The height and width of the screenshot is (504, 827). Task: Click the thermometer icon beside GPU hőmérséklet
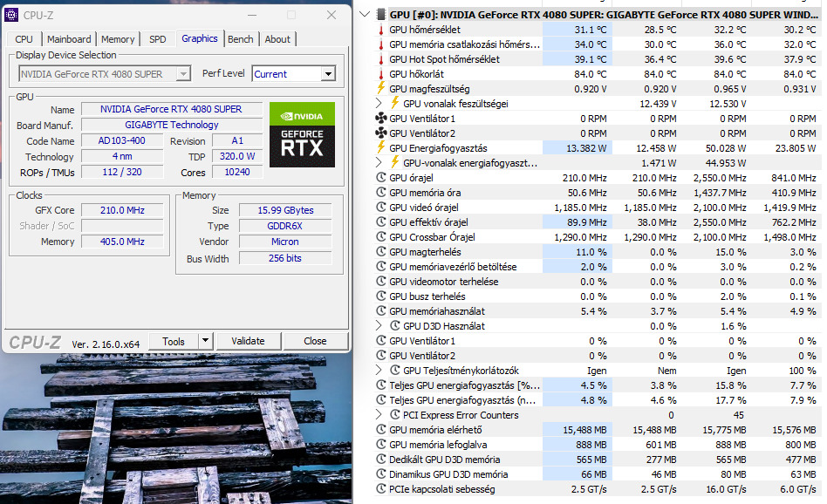point(381,30)
